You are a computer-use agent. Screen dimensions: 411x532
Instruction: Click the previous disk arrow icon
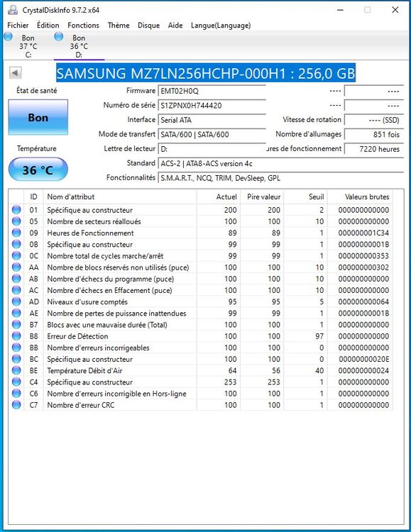(x=16, y=72)
